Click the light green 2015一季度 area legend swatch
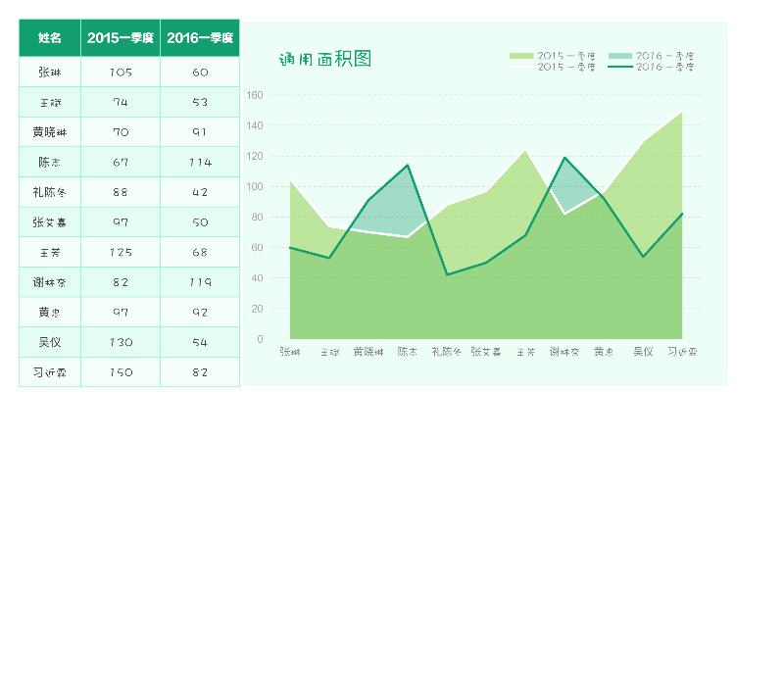The width and height of the screenshot is (784, 686). (521, 56)
